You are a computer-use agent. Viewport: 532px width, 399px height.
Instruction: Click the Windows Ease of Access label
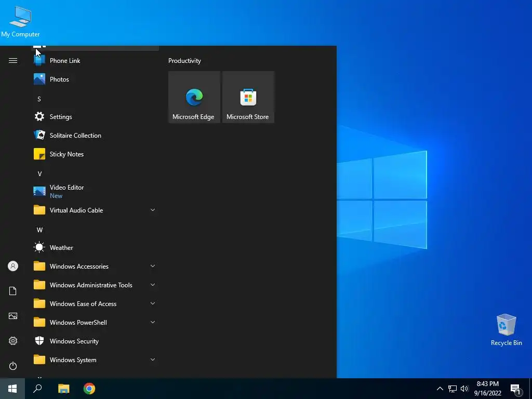(83, 303)
